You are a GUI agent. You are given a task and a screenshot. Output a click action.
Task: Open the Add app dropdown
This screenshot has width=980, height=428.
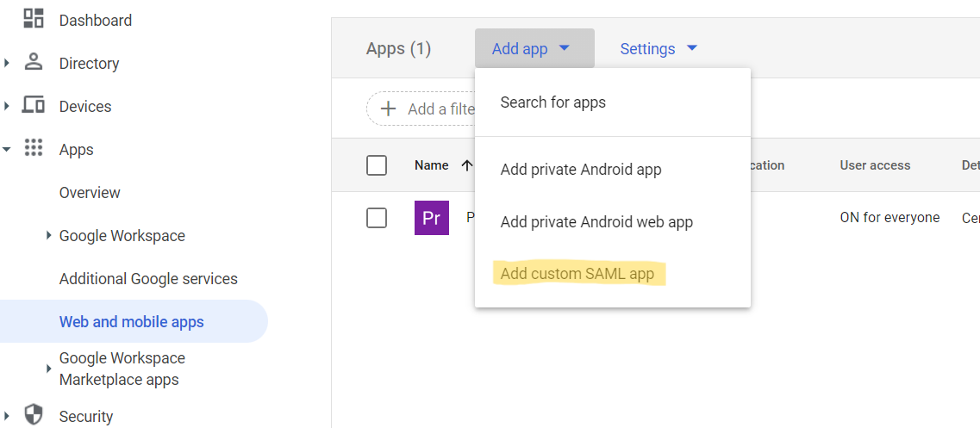(534, 48)
